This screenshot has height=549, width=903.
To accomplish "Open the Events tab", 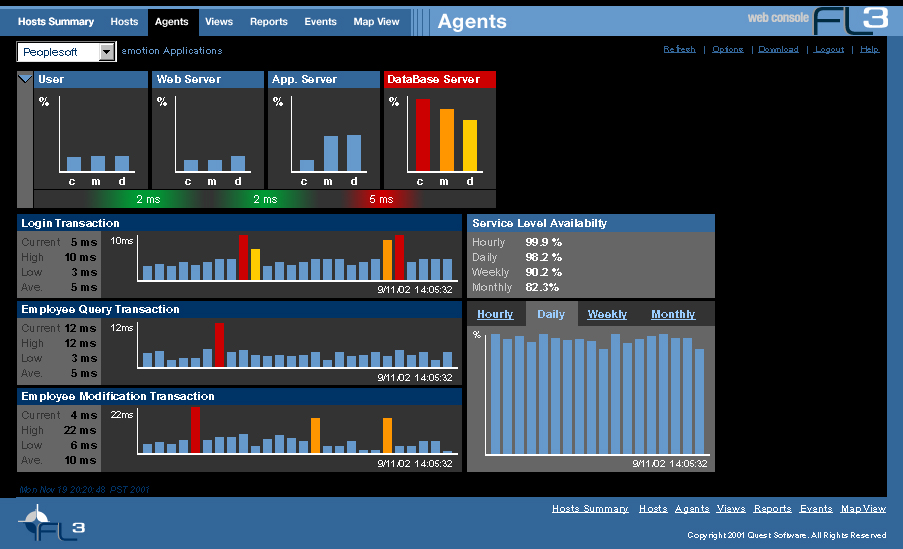I will (x=320, y=22).
